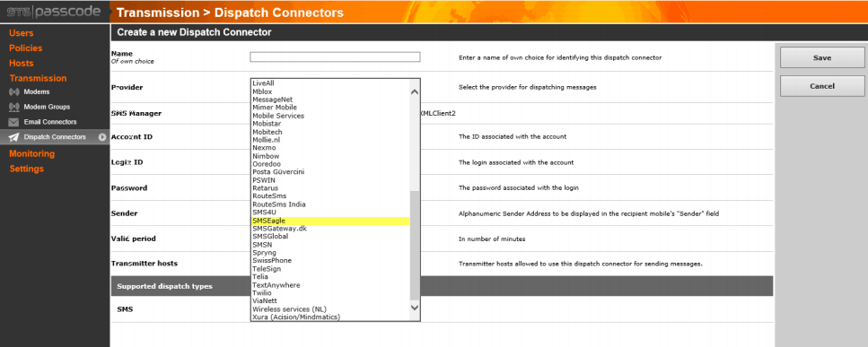The height and width of the screenshot is (347, 868).
Task: Open the Settings section
Action: click(x=26, y=169)
